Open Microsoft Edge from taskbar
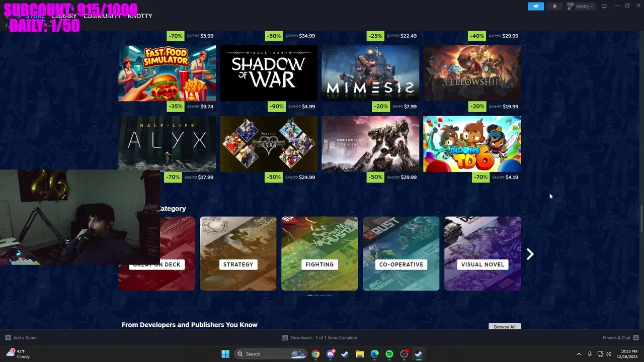Viewport: 644px width, 362px height. click(374, 354)
